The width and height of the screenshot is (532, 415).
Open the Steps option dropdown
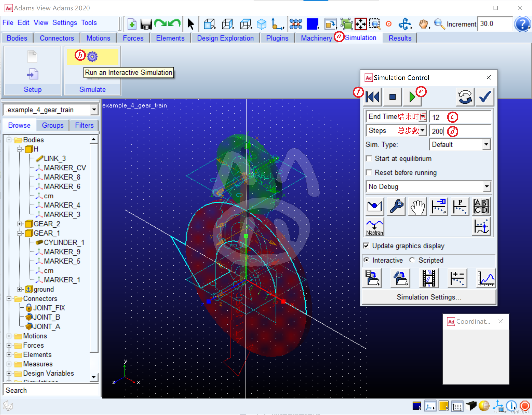pos(423,130)
